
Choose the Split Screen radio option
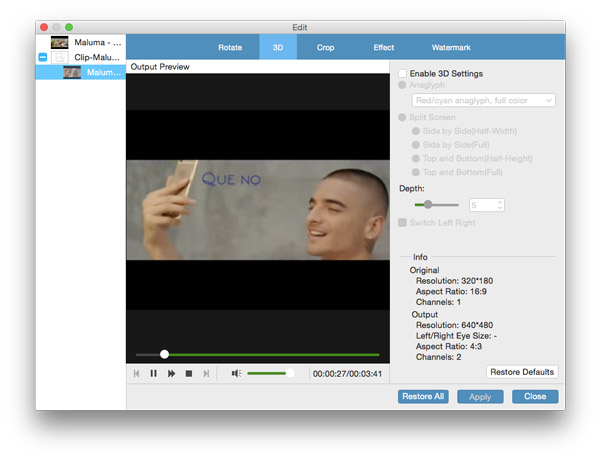point(402,117)
